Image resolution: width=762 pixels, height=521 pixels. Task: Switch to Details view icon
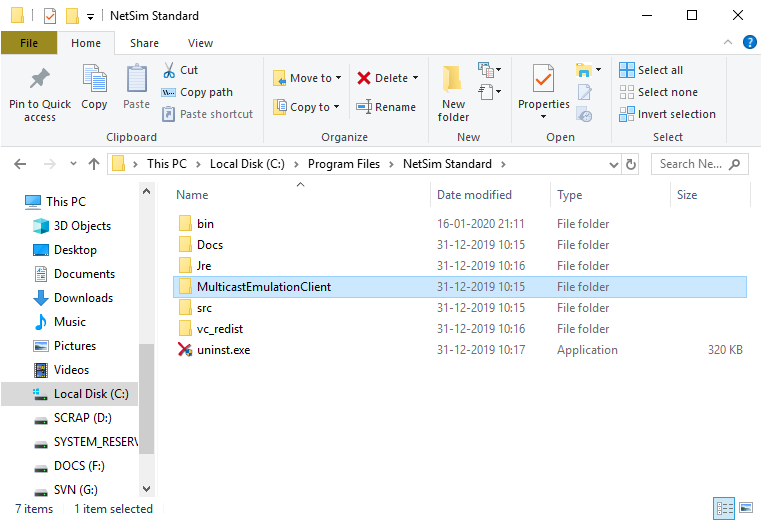tap(724, 508)
